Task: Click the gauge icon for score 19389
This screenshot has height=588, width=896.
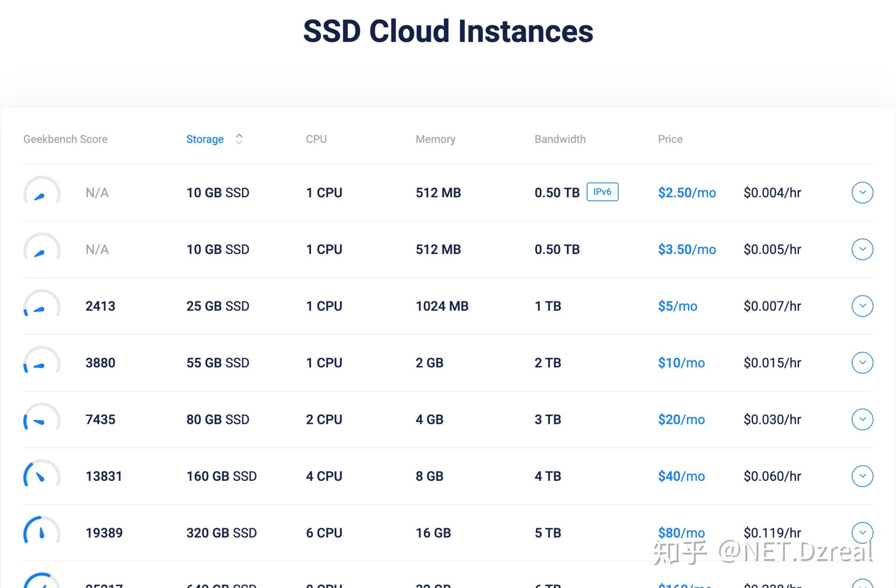Action: pos(42,532)
